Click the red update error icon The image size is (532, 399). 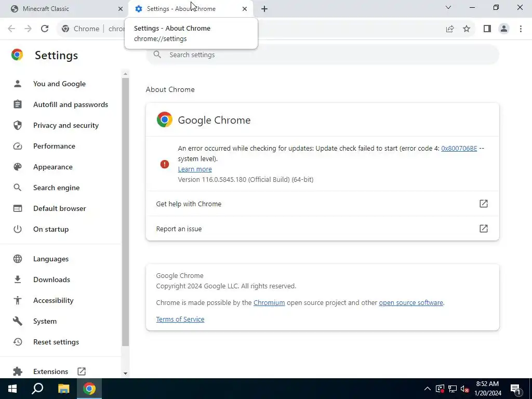click(x=165, y=164)
